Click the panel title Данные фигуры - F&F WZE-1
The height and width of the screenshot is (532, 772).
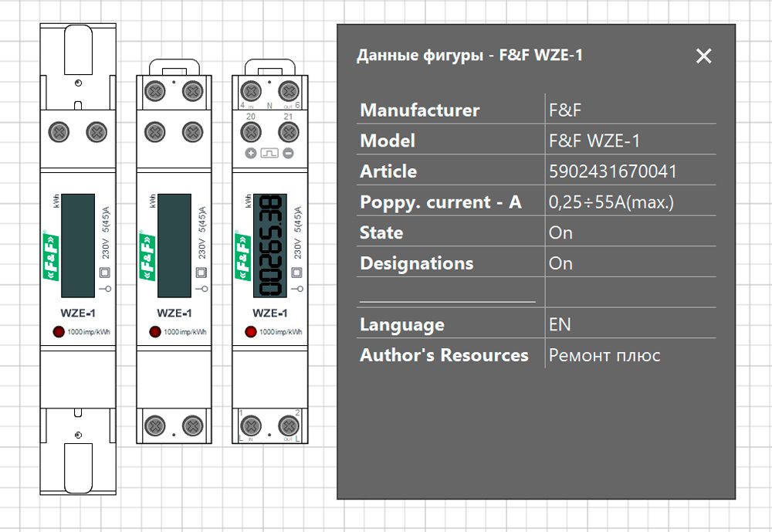(x=469, y=55)
